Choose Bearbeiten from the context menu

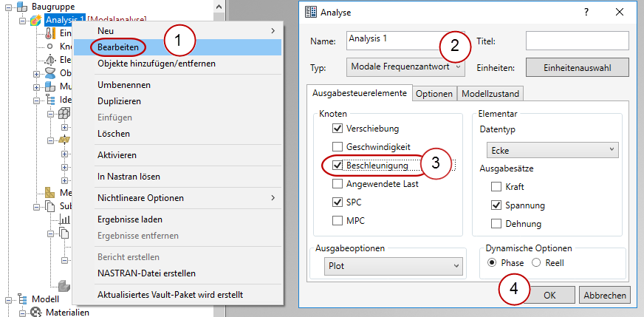(x=118, y=47)
